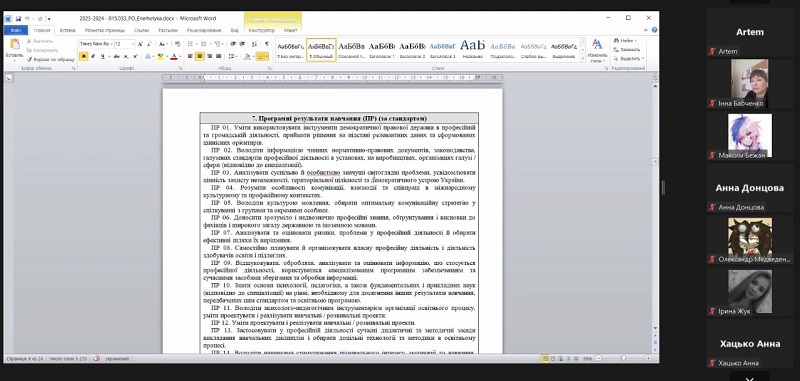Click the show paragraph marks pilcrow icon
Image resolution: width=800 pixels, height=381 pixels.
[x=266, y=44]
